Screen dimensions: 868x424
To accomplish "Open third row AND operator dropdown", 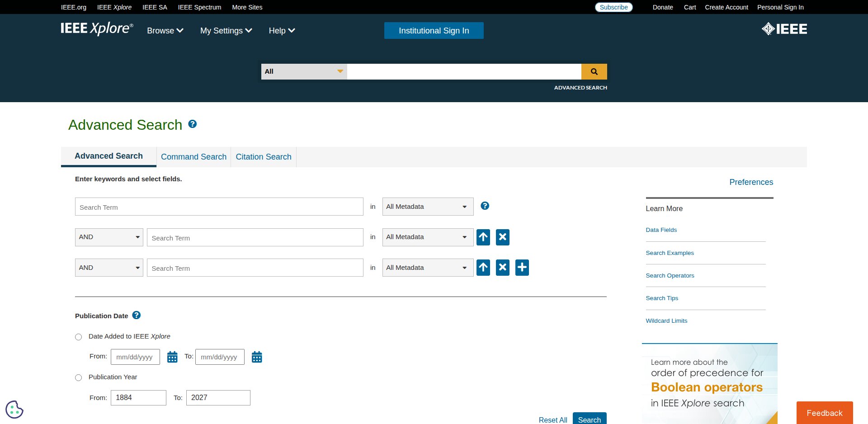I will pyautogui.click(x=109, y=268).
